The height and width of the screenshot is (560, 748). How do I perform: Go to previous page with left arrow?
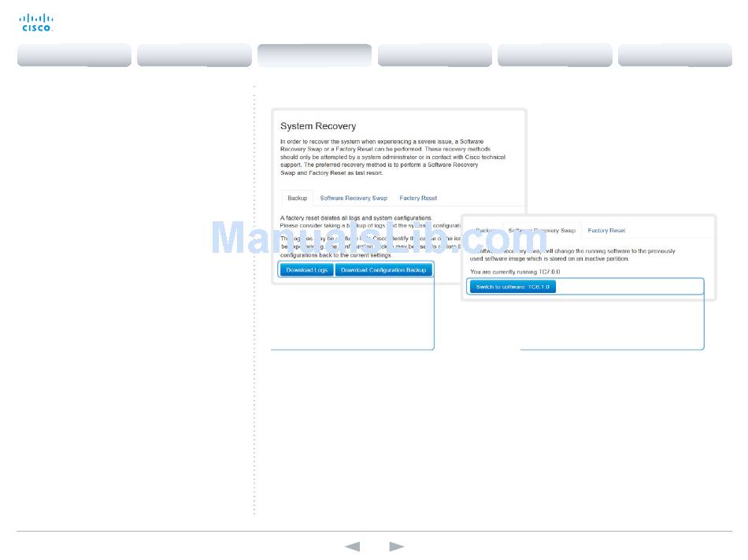coord(353,546)
